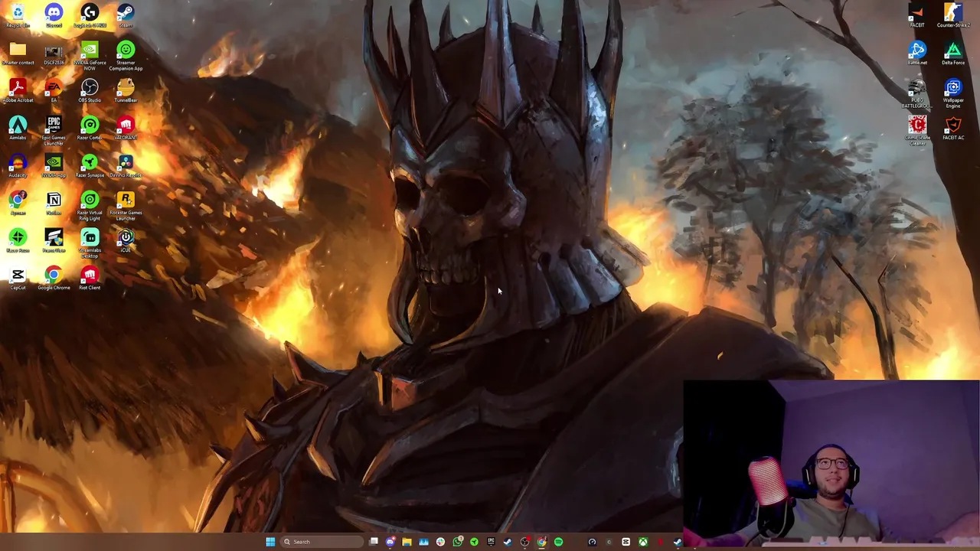The image size is (980, 551).
Task: Select the Streamer Companion App icon
Action: (126, 57)
